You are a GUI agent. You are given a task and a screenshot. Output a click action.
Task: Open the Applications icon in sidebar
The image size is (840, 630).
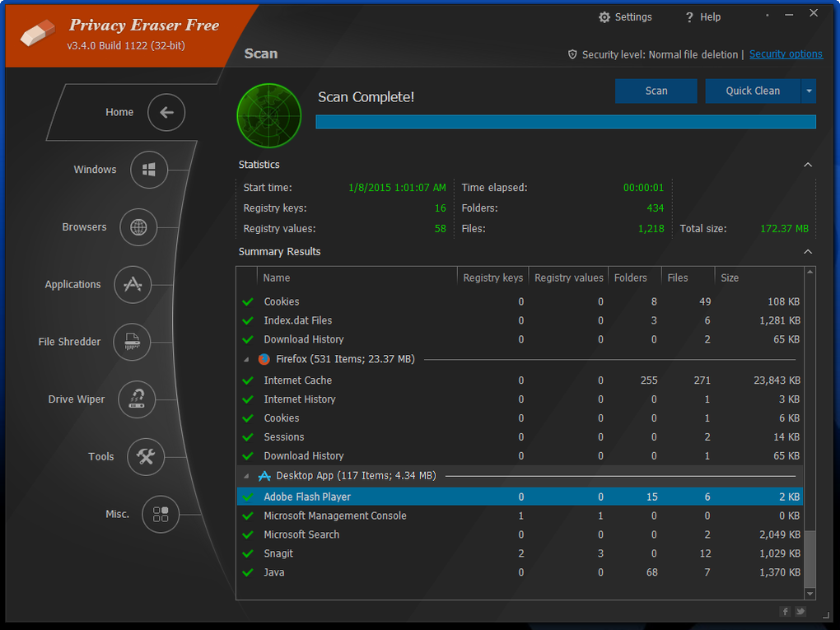pyautogui.click(x=133, y=284)
